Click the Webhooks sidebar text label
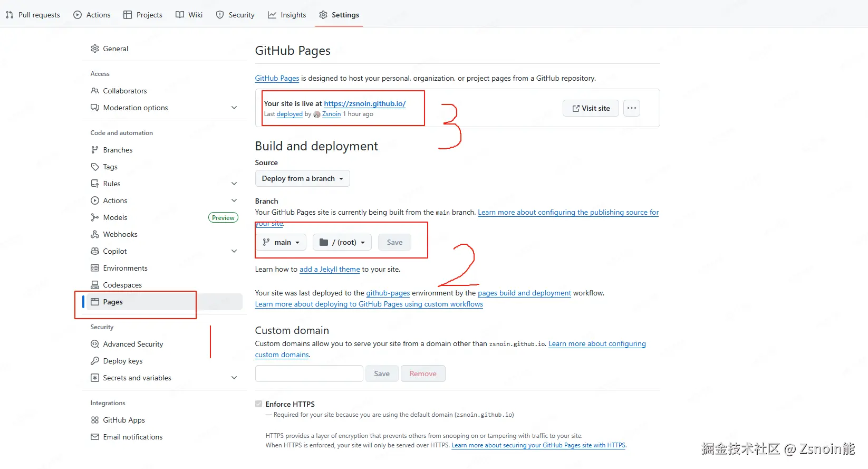The height and width of the screenshot is (469, 868). (120, 234)
